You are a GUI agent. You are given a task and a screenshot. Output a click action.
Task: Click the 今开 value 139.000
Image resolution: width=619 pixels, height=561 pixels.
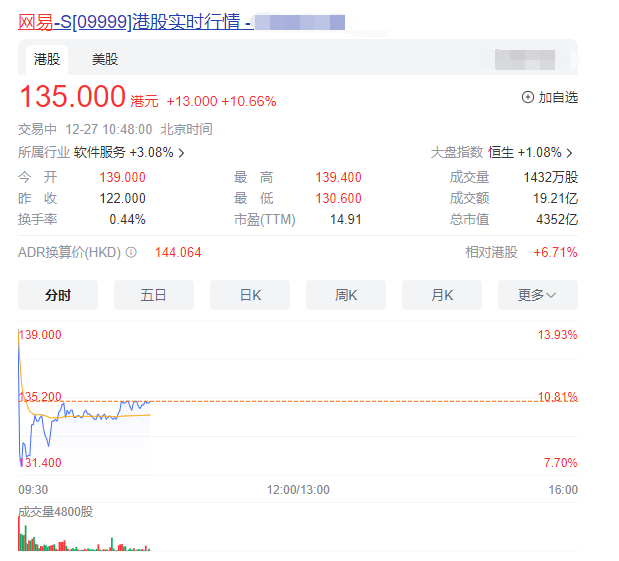(122, 177)
